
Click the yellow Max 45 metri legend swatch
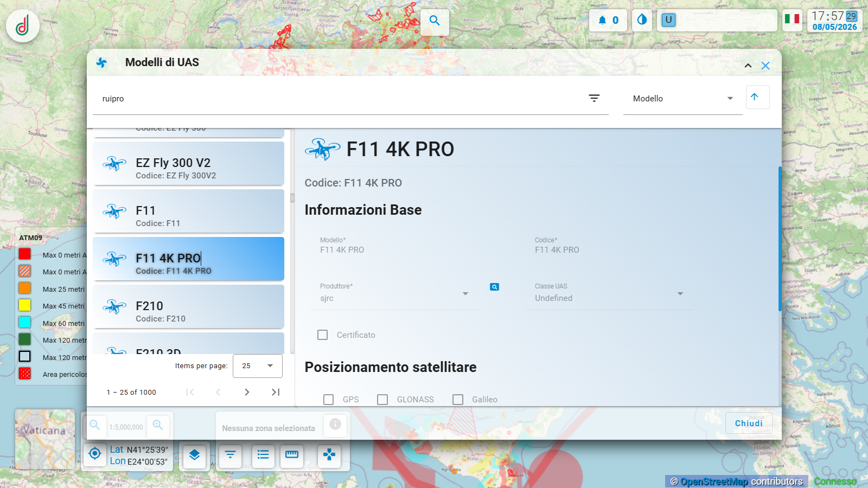tap(25, 305)
